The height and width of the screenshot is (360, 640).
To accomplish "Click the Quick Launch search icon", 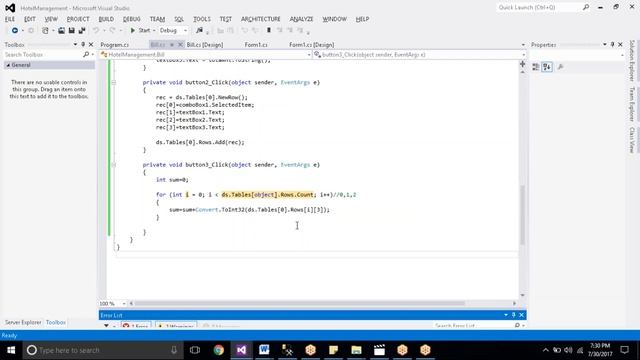I will point(586,7).
